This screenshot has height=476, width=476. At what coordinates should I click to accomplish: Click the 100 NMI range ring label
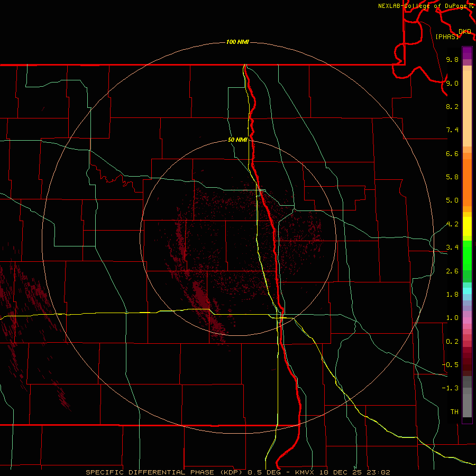click(x=237, y=42)
